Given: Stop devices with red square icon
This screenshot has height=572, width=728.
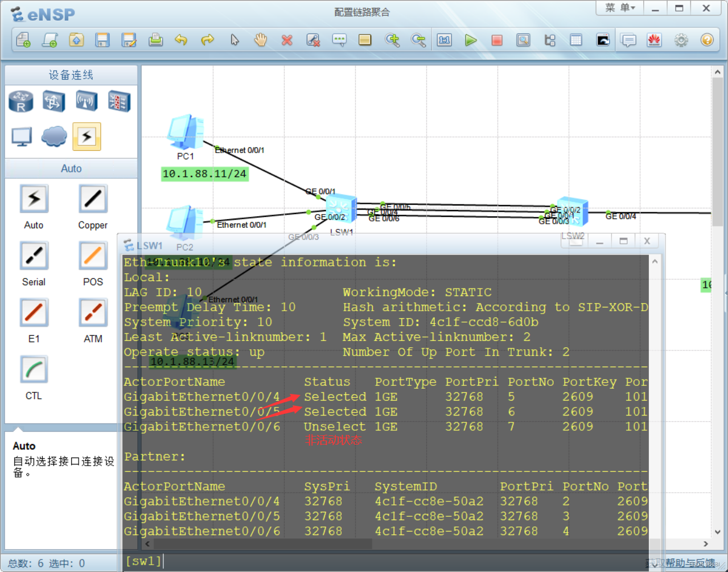Looking at the screenshot, I should (497, 40).
